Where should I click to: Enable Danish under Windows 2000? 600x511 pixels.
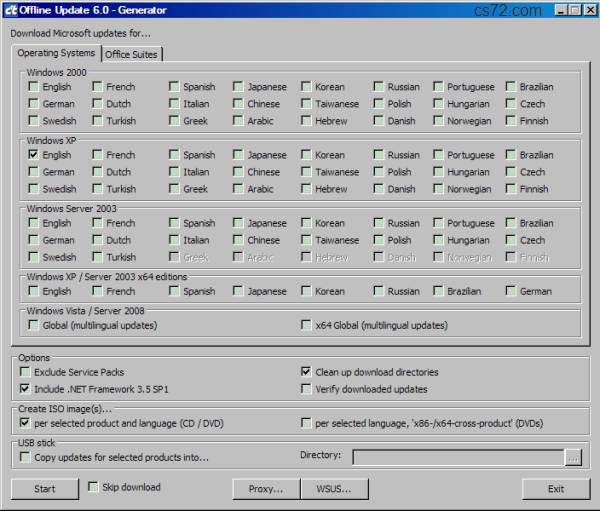(x=379, y=121)
